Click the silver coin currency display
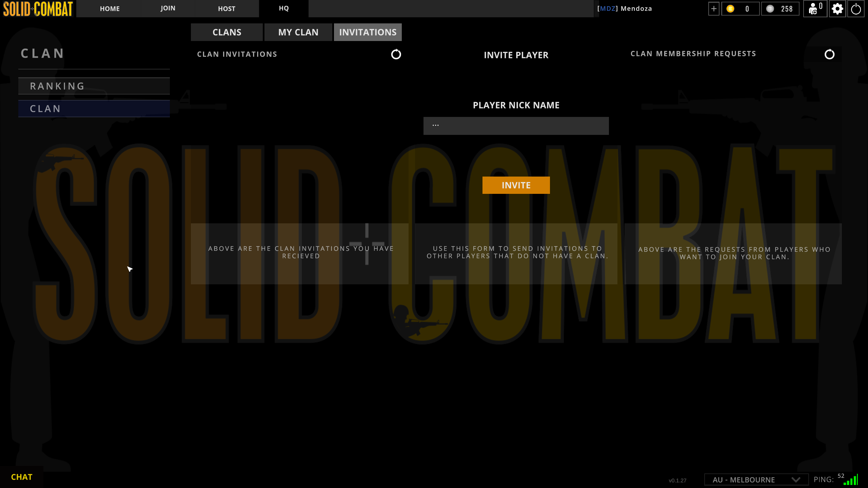 [779, 8]
